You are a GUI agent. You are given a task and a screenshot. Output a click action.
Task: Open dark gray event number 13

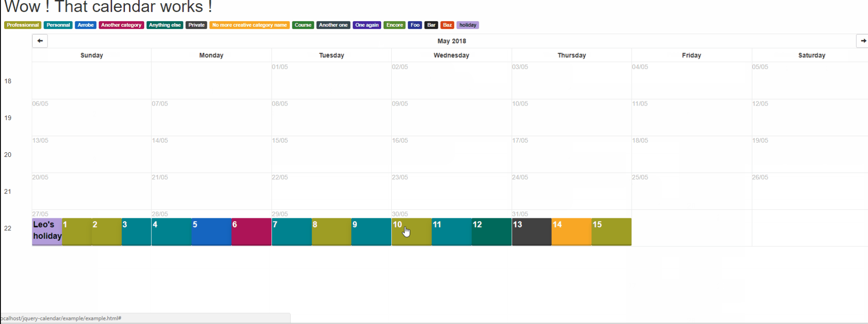coord(531,232)
